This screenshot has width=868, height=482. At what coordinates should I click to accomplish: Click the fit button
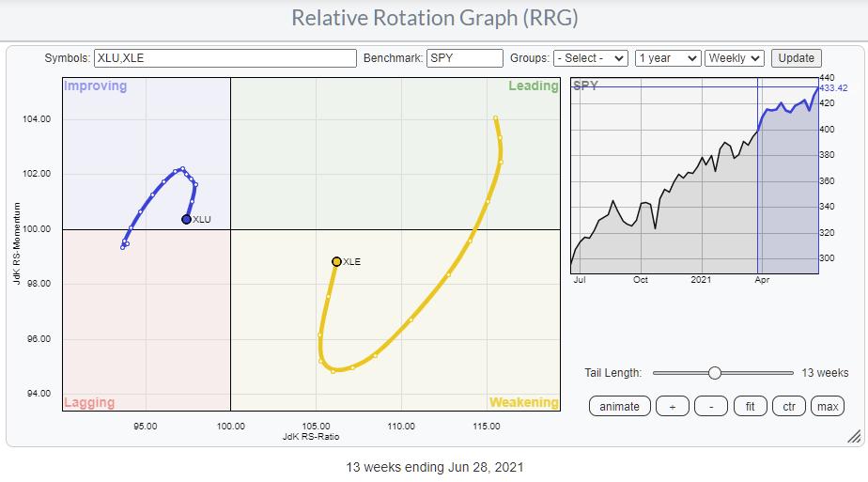coord(750,406)
